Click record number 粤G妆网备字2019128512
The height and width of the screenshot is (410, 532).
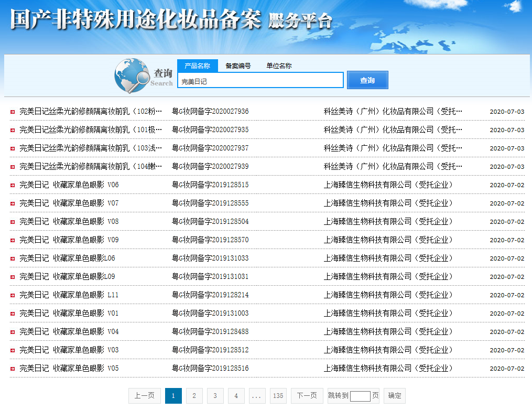[210, 350]
